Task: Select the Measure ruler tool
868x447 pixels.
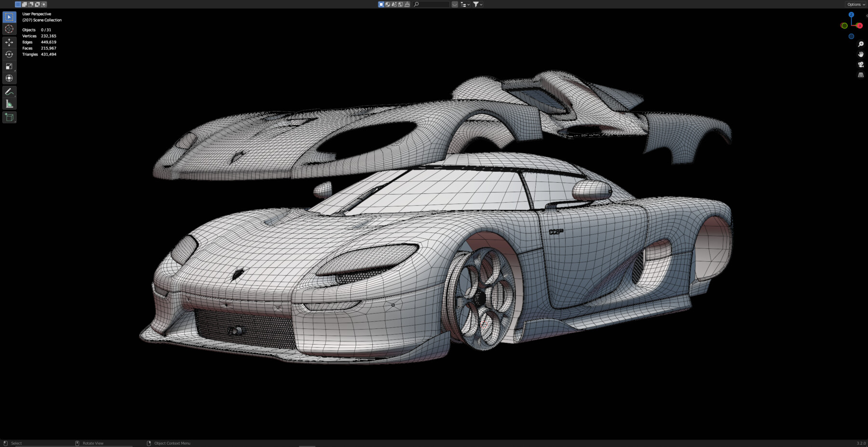Action: click(x=9, y=104)
